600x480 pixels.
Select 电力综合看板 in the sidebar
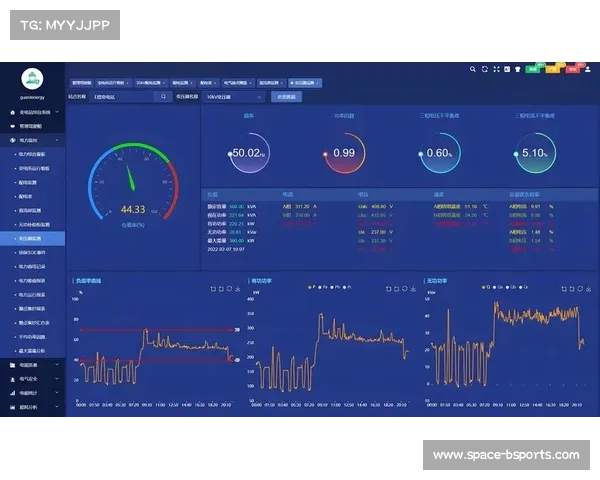(x=36, y=155)
